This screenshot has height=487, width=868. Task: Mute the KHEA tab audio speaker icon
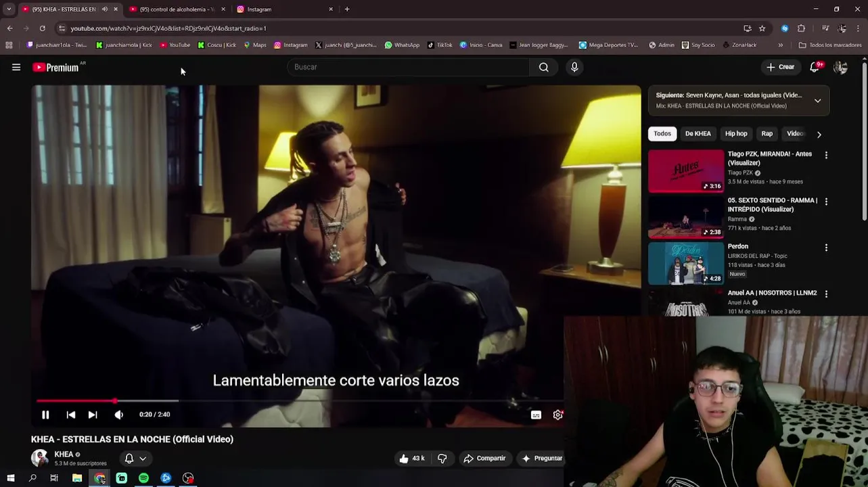point(104,9)
